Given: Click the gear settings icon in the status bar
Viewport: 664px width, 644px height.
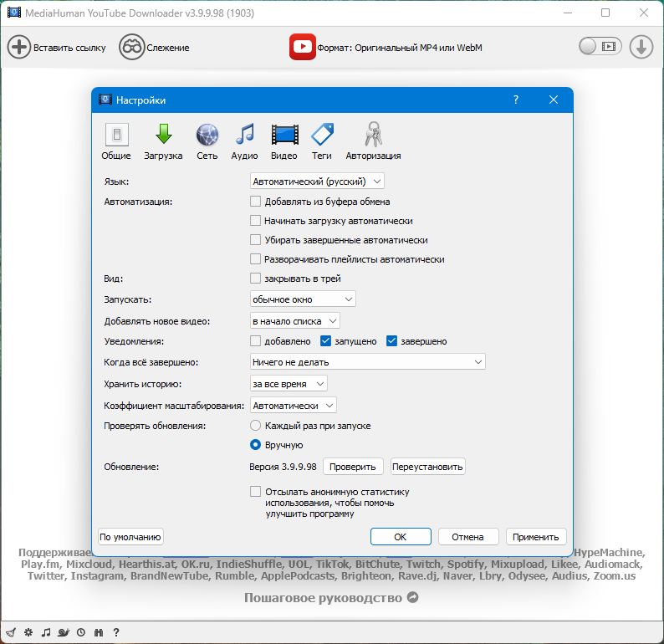Looking at the screenshot, I should click(28, 632).
